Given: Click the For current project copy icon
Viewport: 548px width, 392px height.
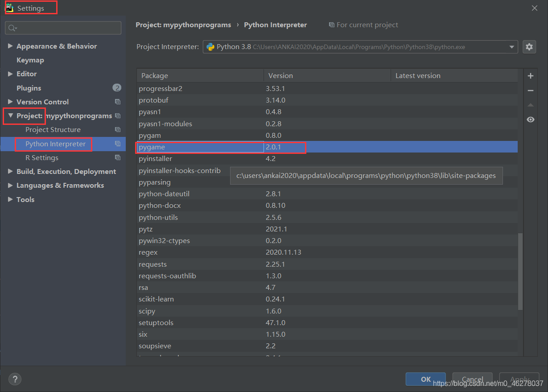Looking at the screenshot, I should tap(331, 25).
